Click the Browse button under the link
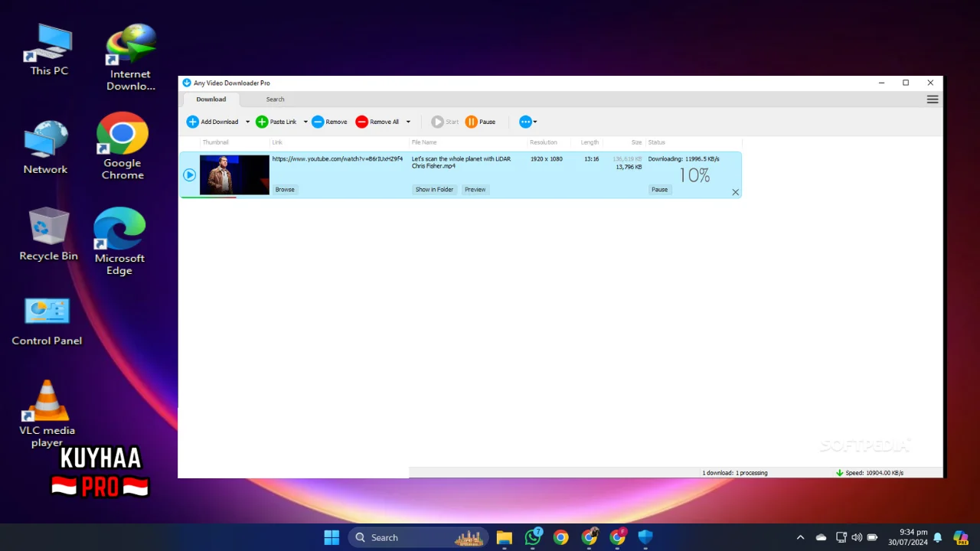The height and width of the screenshot is (551, 980). [285, 190]
